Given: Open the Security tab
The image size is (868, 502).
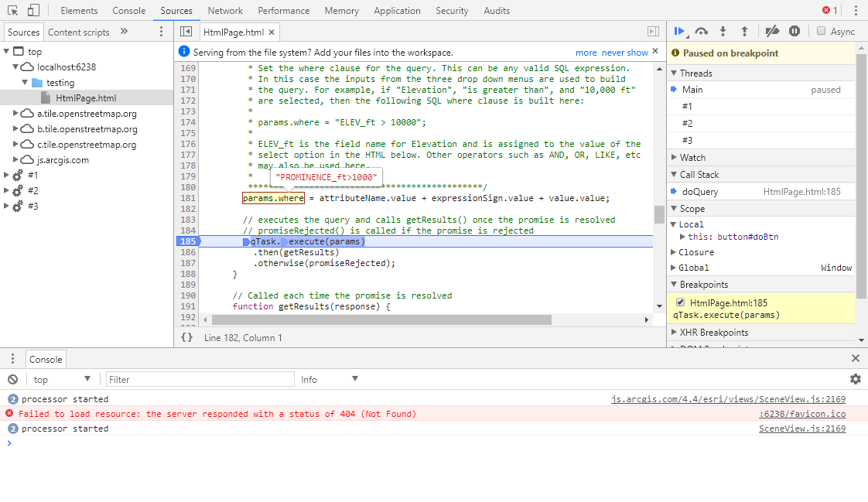Looking at the screenshot, I should point(452,11).
